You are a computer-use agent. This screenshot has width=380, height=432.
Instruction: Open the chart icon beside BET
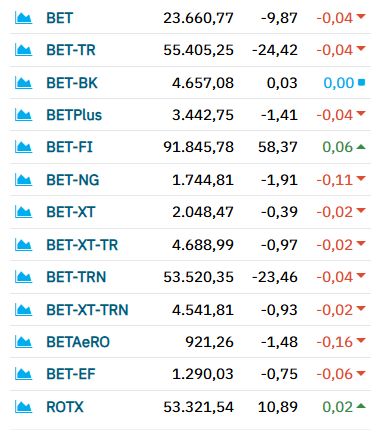(23, 18)
